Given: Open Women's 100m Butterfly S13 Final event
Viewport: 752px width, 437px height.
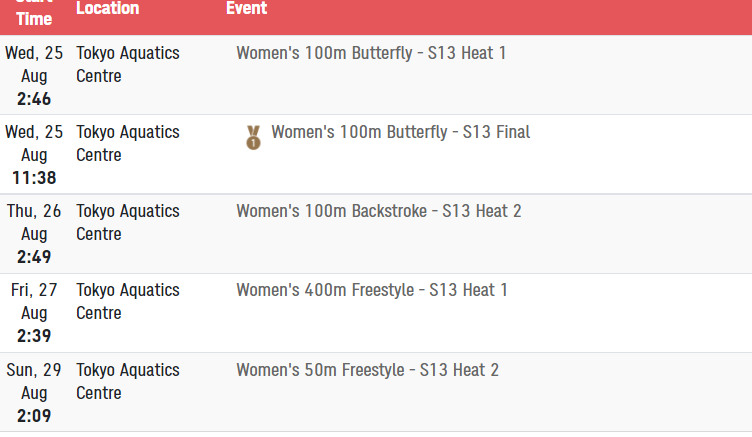Looking at the screenshot, I should point(400,132).
